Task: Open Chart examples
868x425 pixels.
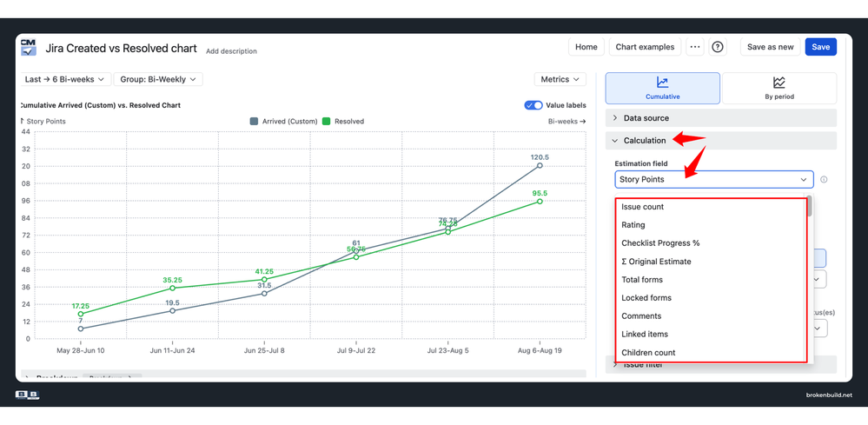Action: (645, 47)
